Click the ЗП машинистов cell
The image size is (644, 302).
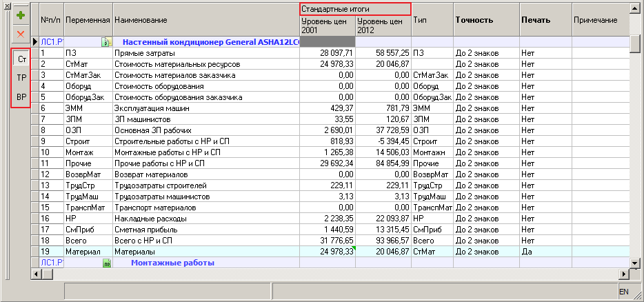point(205,119)
